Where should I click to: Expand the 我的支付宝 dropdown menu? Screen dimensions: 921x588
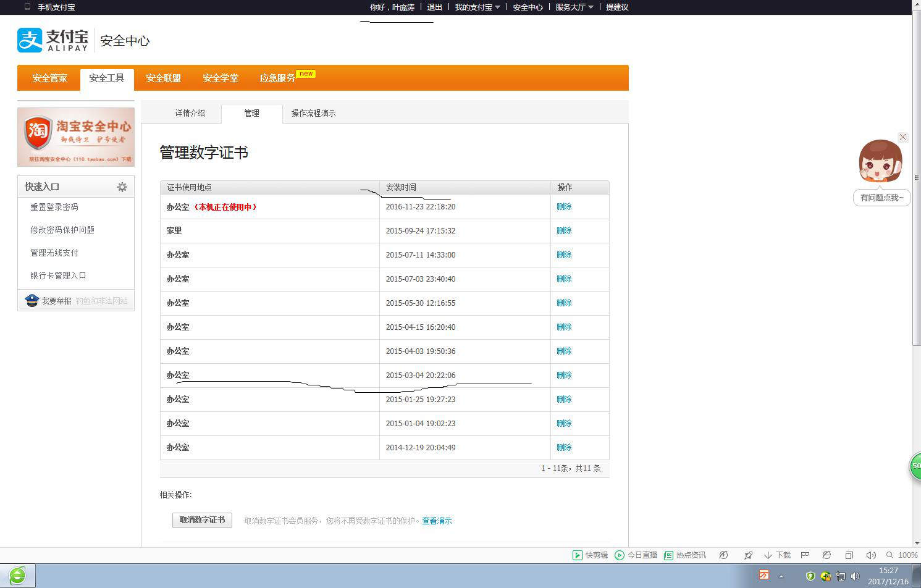click(x=477, y=7)
